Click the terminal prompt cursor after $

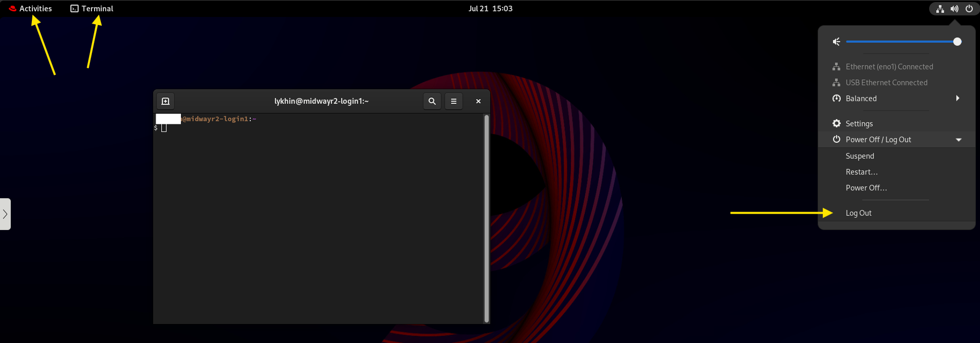[x=164, y=128]
